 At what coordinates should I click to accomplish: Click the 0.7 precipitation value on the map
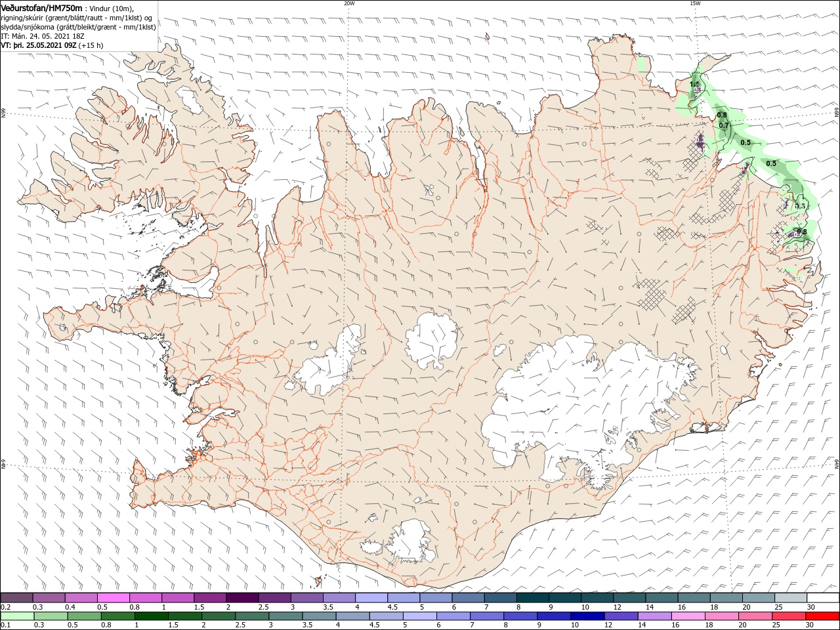pyautogui.click(x=724, y=125)
